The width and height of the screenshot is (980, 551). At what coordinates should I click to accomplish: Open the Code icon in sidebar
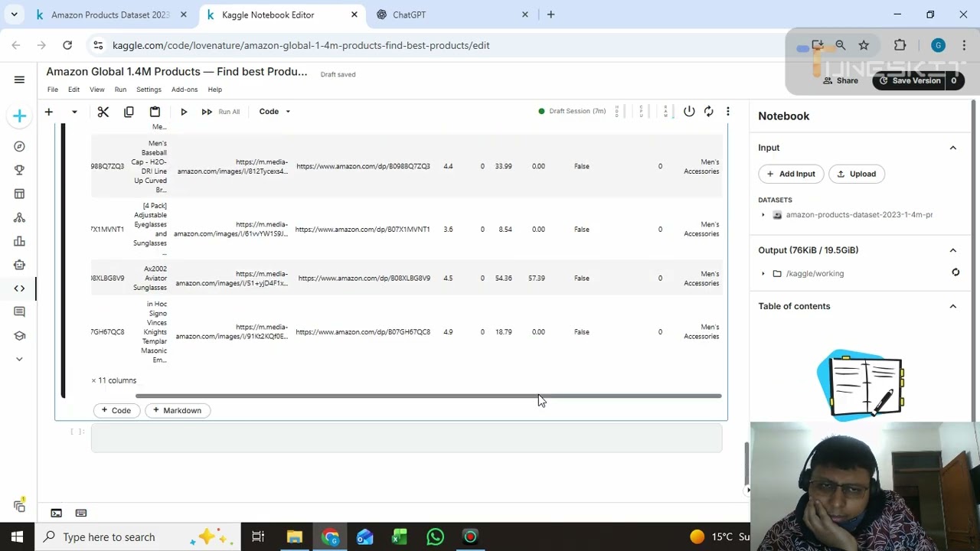pos(19,289)
